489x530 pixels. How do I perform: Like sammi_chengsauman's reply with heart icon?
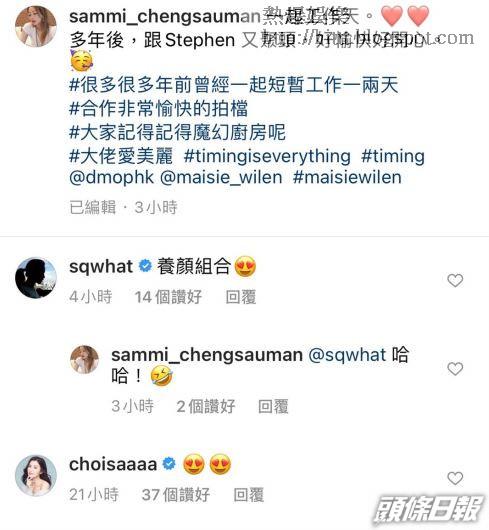tap(455, 369)
